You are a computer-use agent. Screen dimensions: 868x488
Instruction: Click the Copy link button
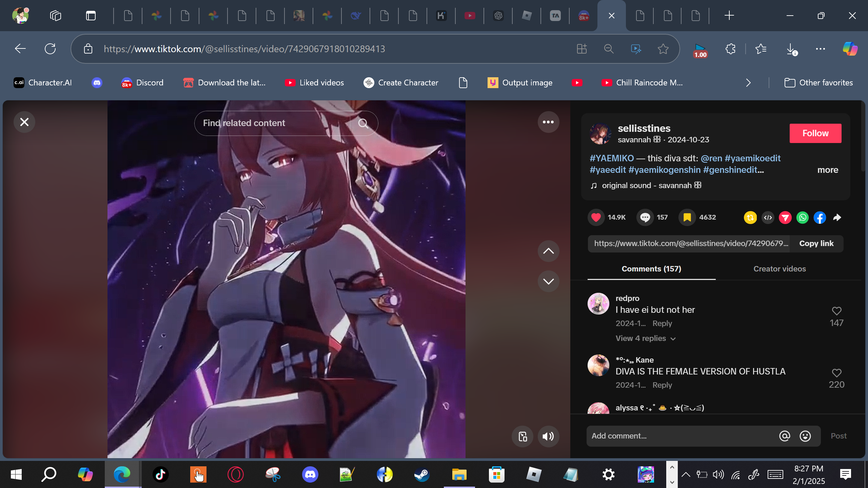816,244
